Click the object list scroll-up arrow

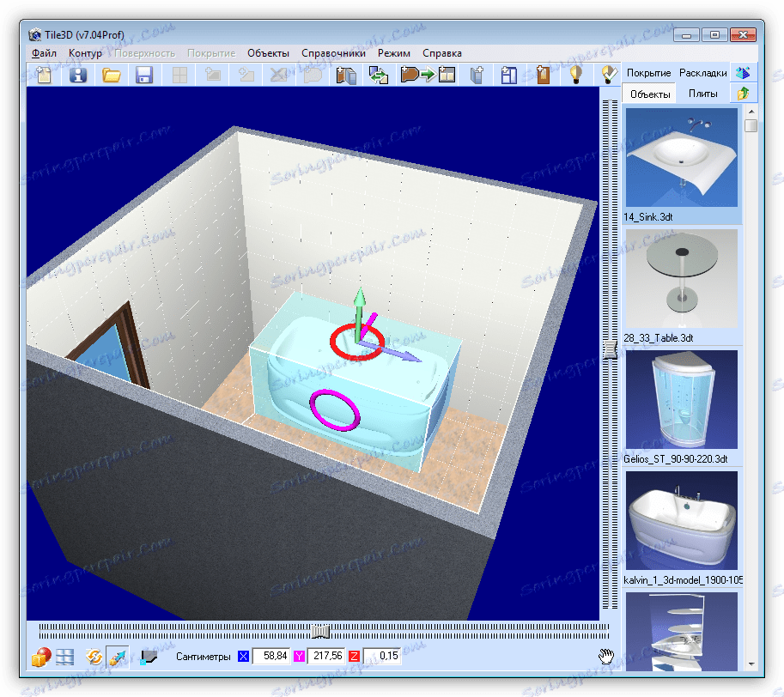[x=751, y=112]
